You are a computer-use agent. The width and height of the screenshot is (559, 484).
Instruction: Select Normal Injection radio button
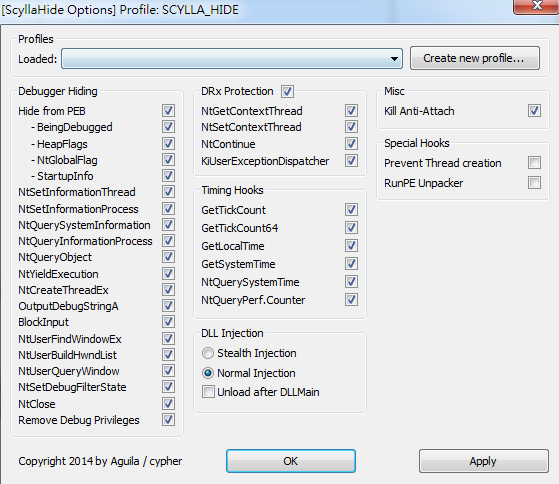click(208, 373)
